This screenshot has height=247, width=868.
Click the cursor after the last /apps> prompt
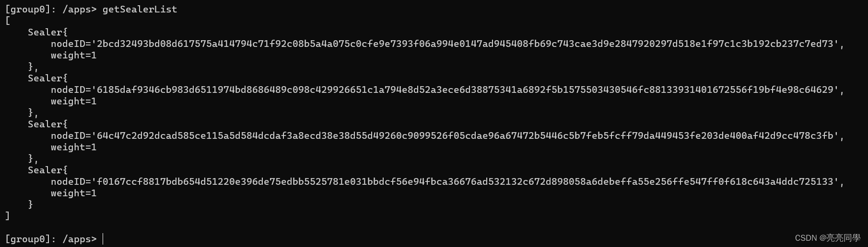click(x=103, y=239)
